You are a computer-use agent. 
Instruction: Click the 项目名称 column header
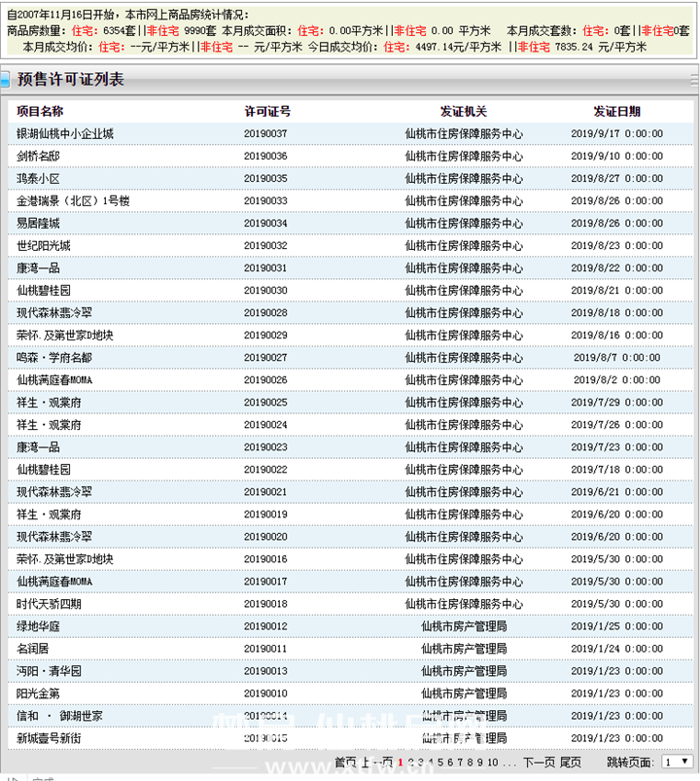pyautogui.click(x=40, y=111)
